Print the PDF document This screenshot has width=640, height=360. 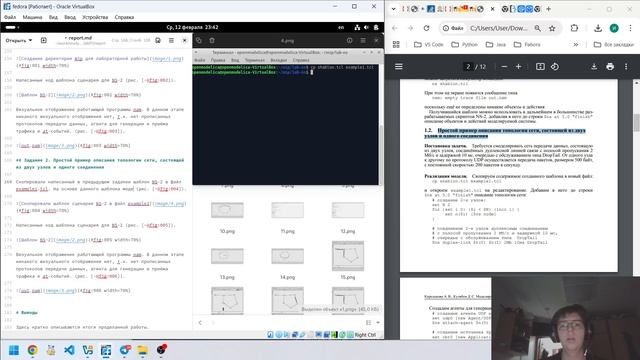(x=610, y=67)
